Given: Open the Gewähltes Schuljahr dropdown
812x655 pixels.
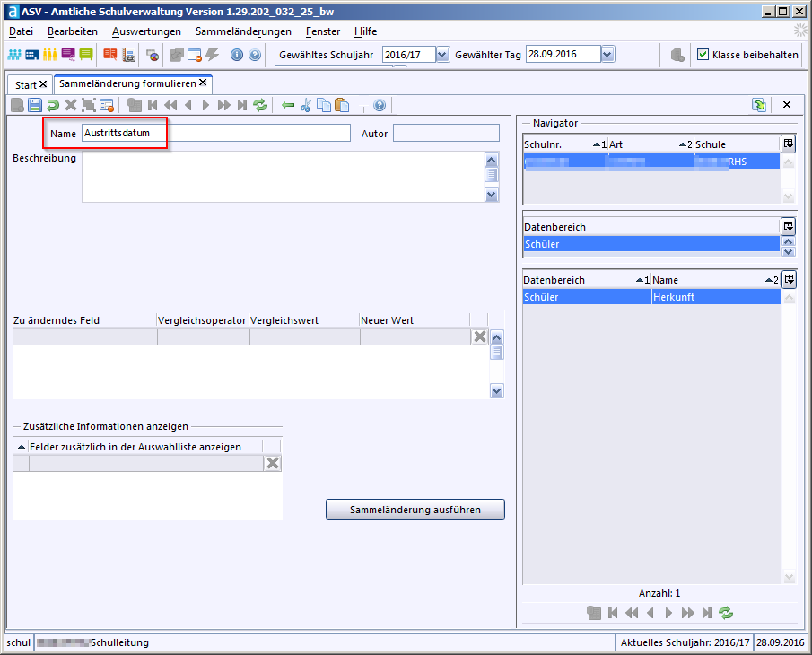Looking at the screenshot, I should 442,55.
